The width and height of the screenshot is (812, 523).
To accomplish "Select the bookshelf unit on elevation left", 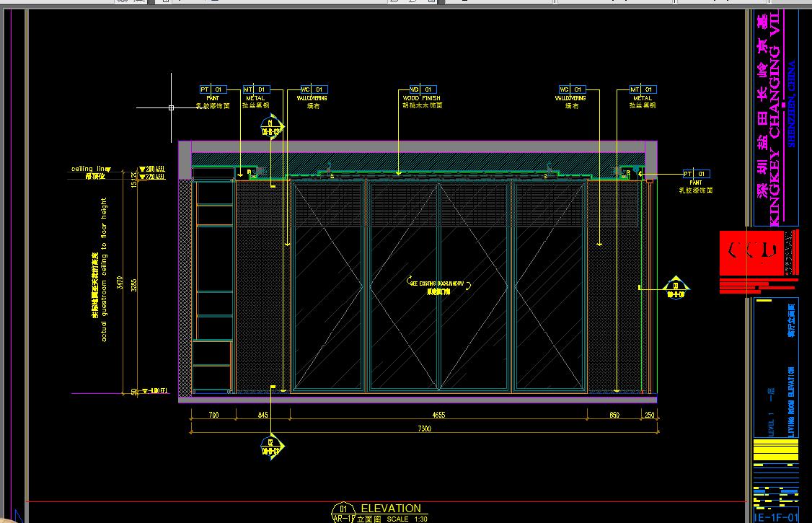I will (213, 286).
